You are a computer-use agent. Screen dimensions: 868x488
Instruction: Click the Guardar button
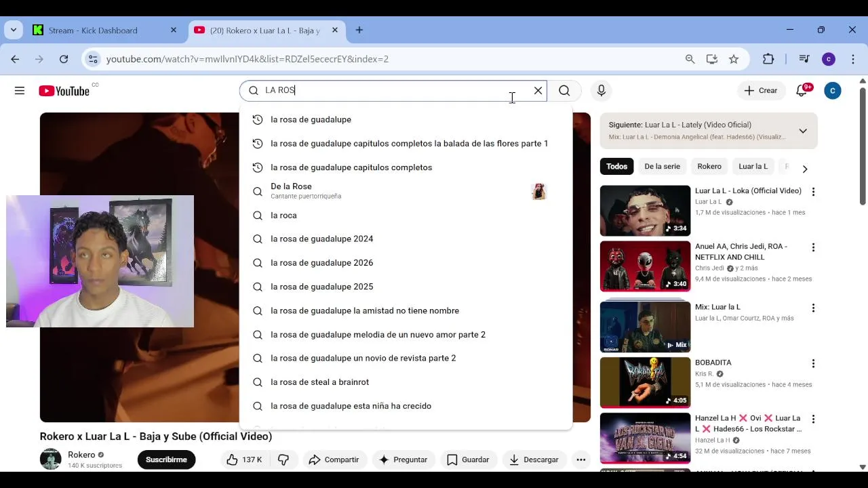(468, 460)
